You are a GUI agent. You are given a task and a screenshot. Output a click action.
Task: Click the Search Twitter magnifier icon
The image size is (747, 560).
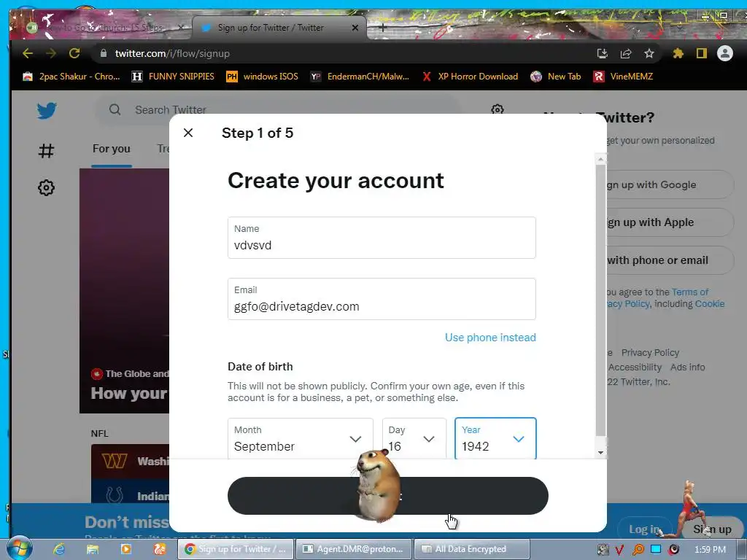(115, 109)
